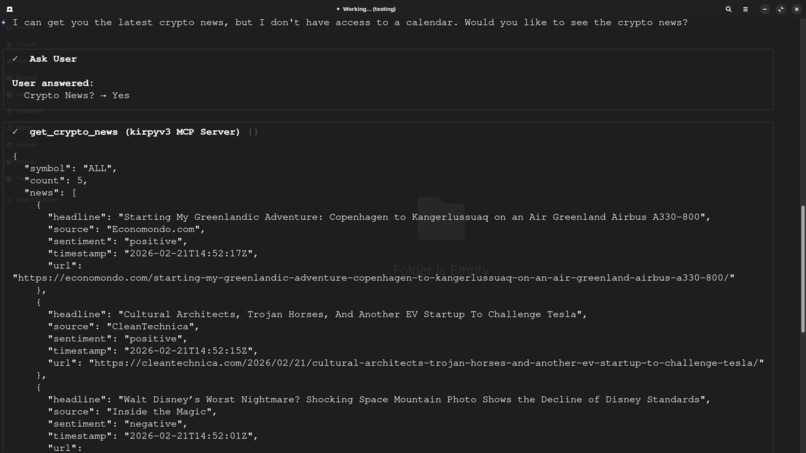Click the 'get_crypto_news (kirpyv3 MCP Server)' heading

(x=135, y=132)
